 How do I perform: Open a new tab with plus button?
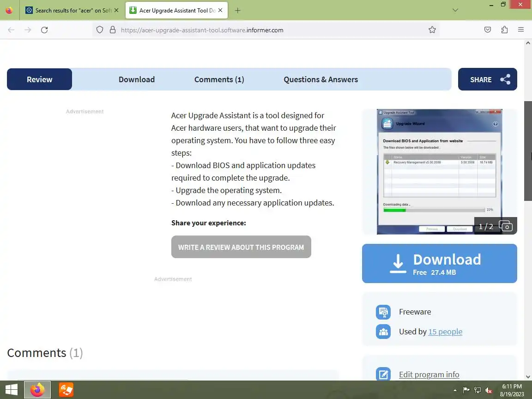coord(237,11)
